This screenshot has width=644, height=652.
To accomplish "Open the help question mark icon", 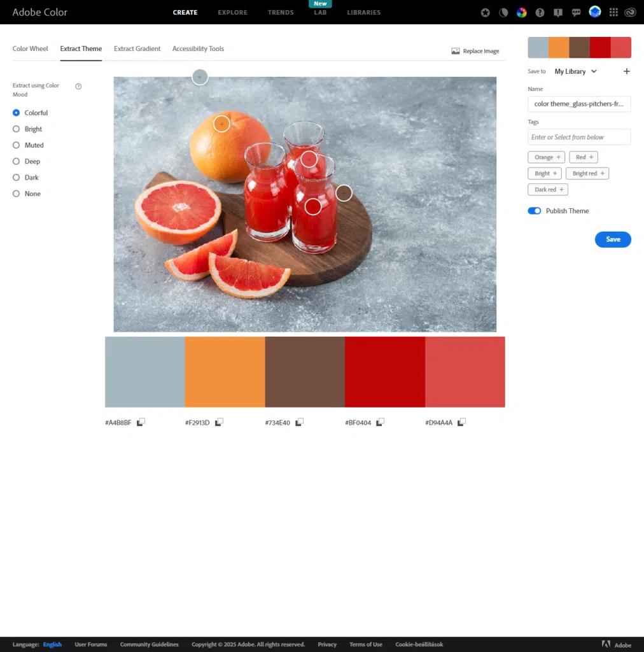I will pos(540,12).
